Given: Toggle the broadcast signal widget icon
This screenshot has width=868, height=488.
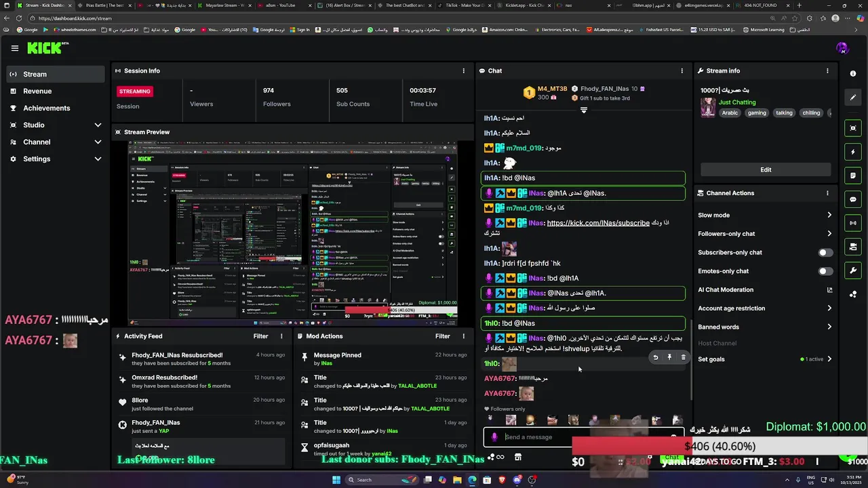Looking at the screenshot, I should pos(853,223).
